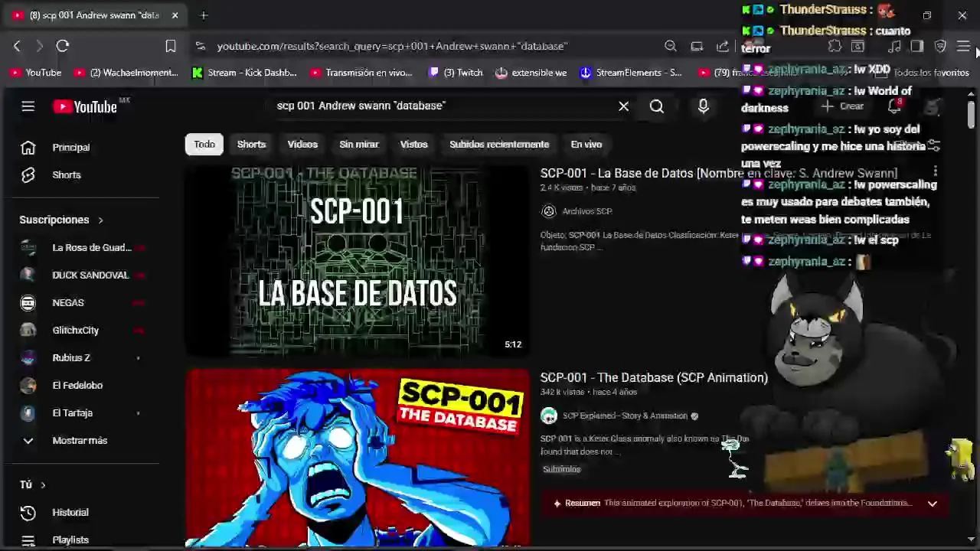
Task: Click the zoom magnifier icon in address bar
Action: (x=671, y=46)
